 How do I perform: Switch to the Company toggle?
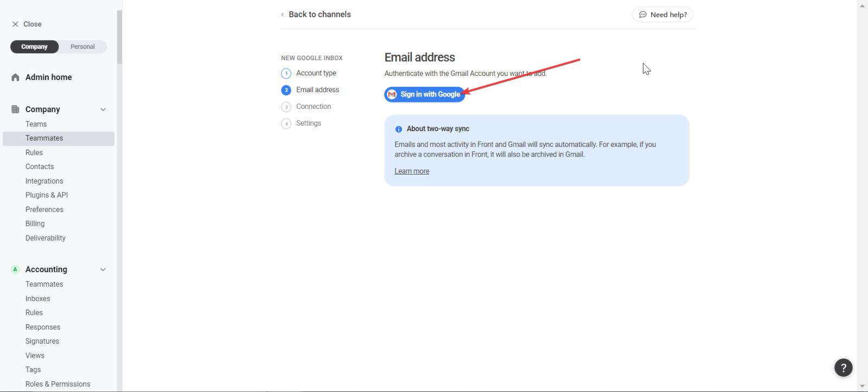(x=34, y=47)
